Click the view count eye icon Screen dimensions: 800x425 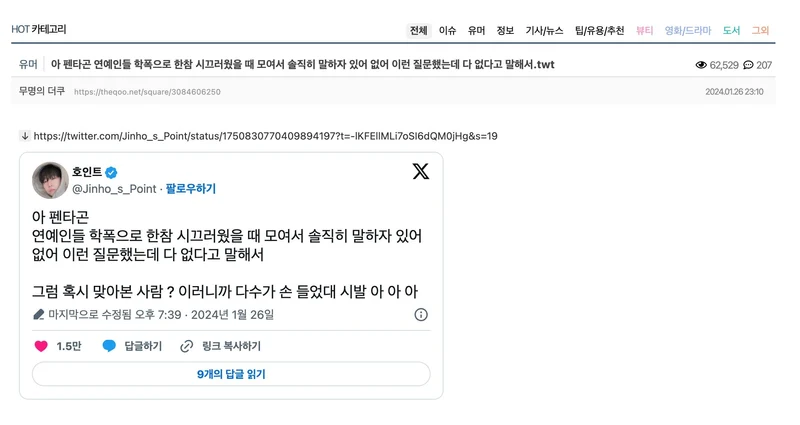tap(700, 65)
